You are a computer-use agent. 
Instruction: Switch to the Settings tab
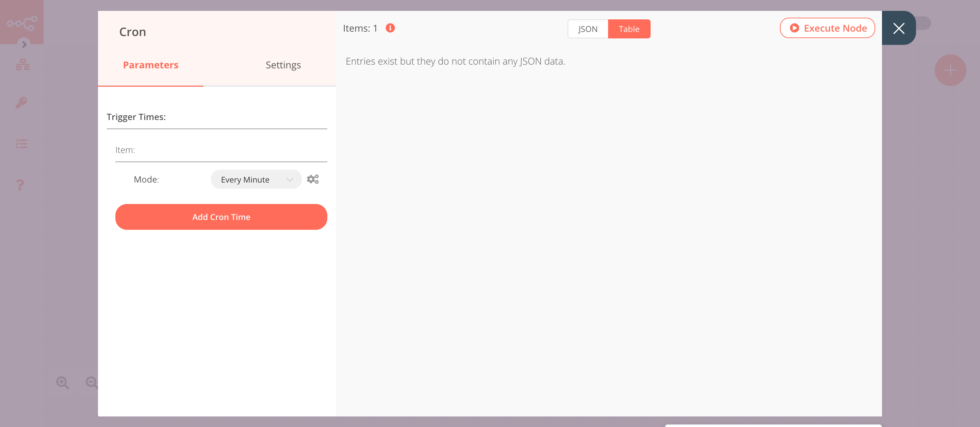[x=283, y=65]
